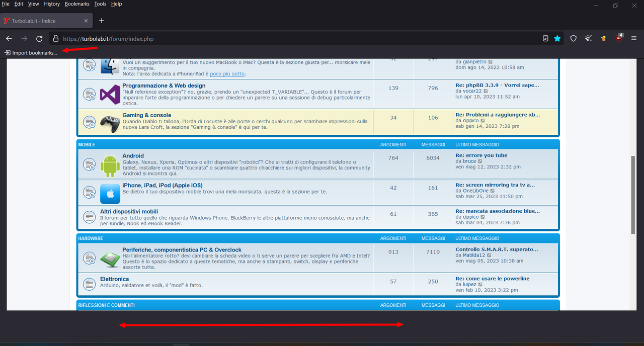
Task: Open Periferiche, componentistica PC & Overclock forum
Action: pyautogui.click(x=182, y=250)
